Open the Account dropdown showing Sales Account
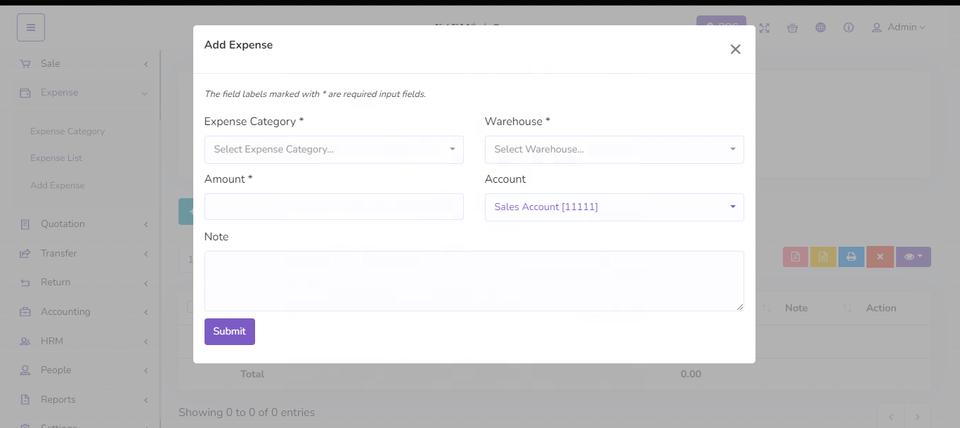The width and height of the screenshot is (960, 428). click(x=614, y=207)
